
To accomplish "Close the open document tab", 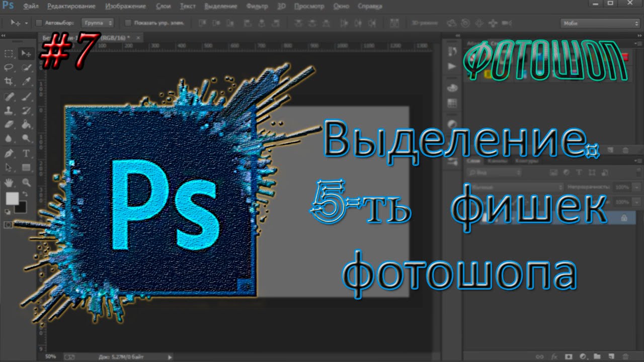I will (x=138, y=38).
